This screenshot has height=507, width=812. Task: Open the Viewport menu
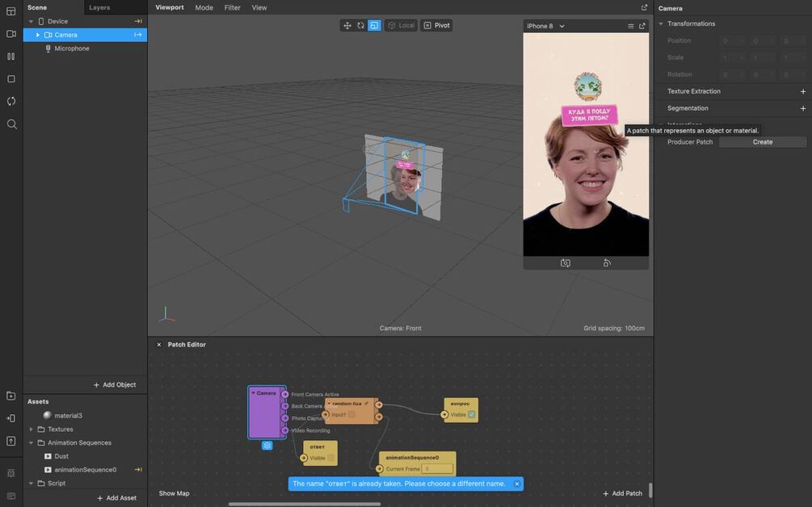[x=170, y=7]
